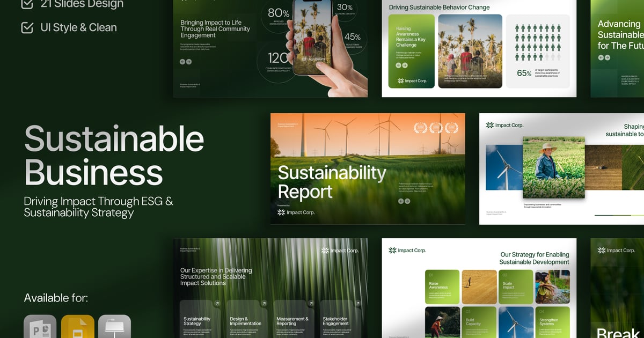Click Impact Corp. logo on the Shaping slide
644x338 pixels.
coord(504,125)
